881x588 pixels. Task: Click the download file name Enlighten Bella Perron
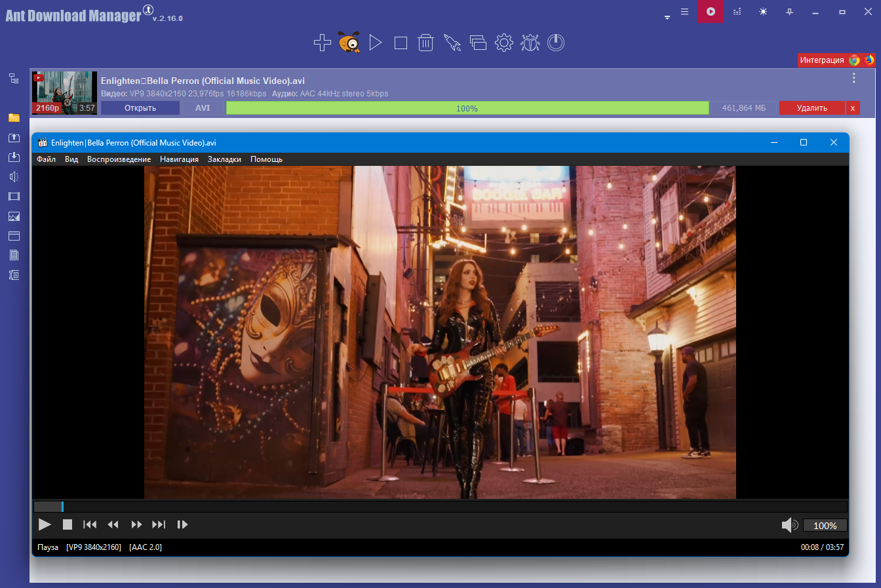click(203, 81)
